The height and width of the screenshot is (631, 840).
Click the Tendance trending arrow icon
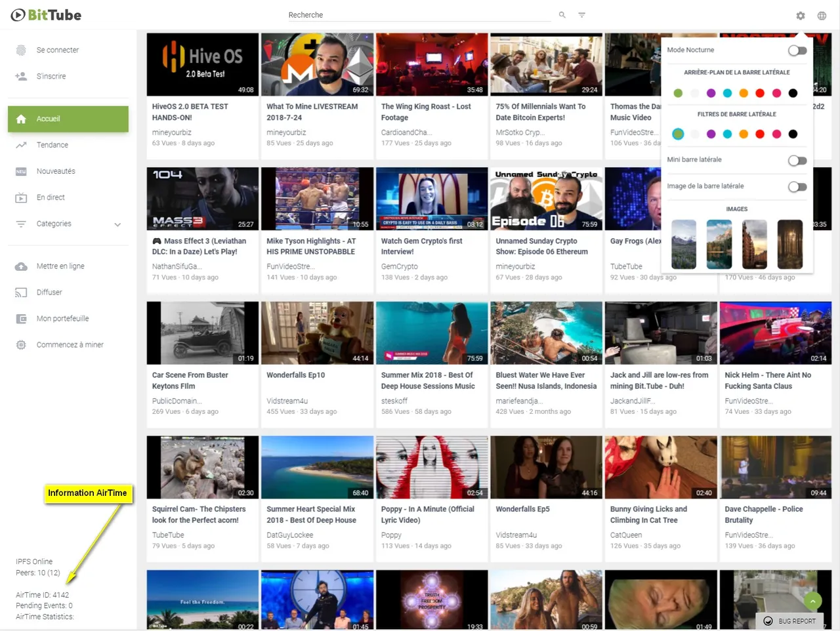click(x=21, y=145)
